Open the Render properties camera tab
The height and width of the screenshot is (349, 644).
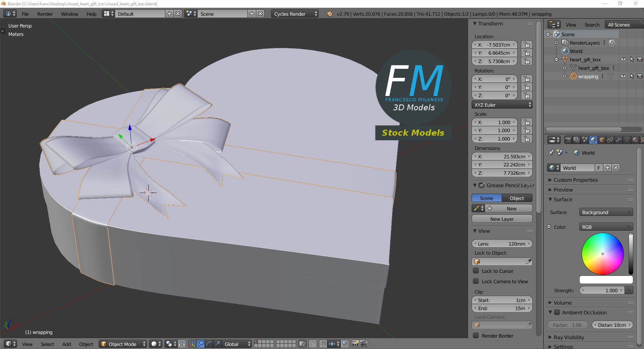[x=568, y=140]
